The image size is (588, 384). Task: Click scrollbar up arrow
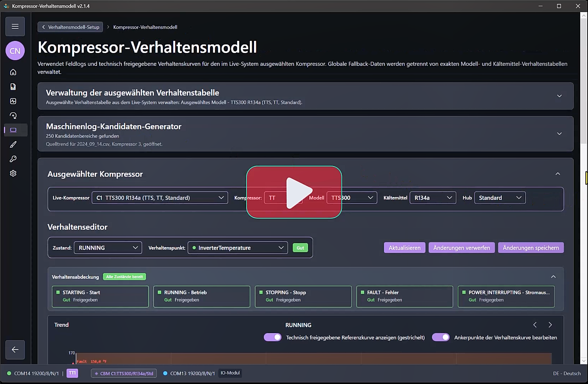pos(583,16)
